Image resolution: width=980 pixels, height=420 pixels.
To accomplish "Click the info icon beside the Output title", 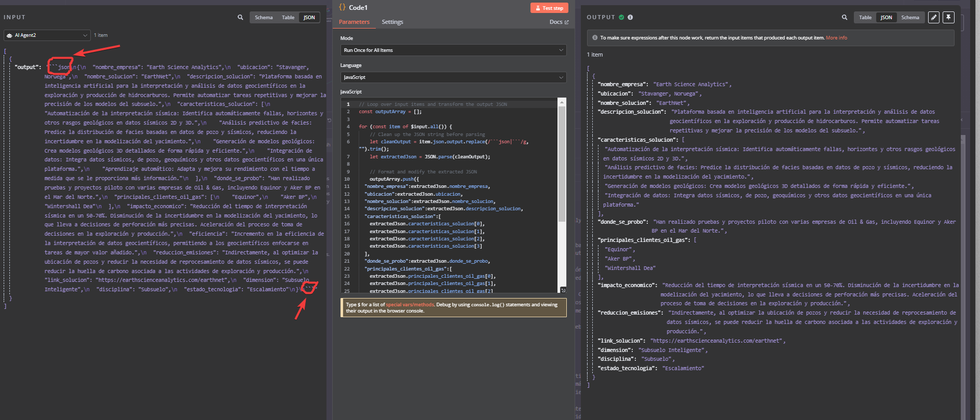I will [630, 17].
